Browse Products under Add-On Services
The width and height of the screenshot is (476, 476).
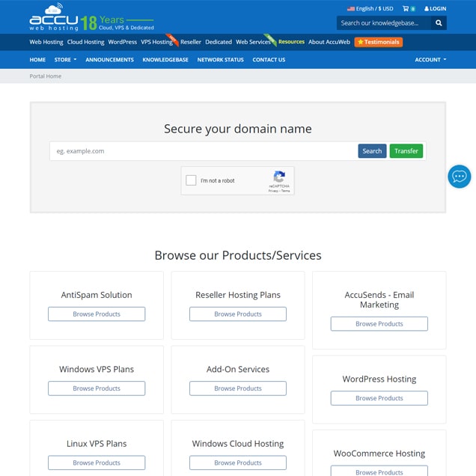(x=238, y=388)
